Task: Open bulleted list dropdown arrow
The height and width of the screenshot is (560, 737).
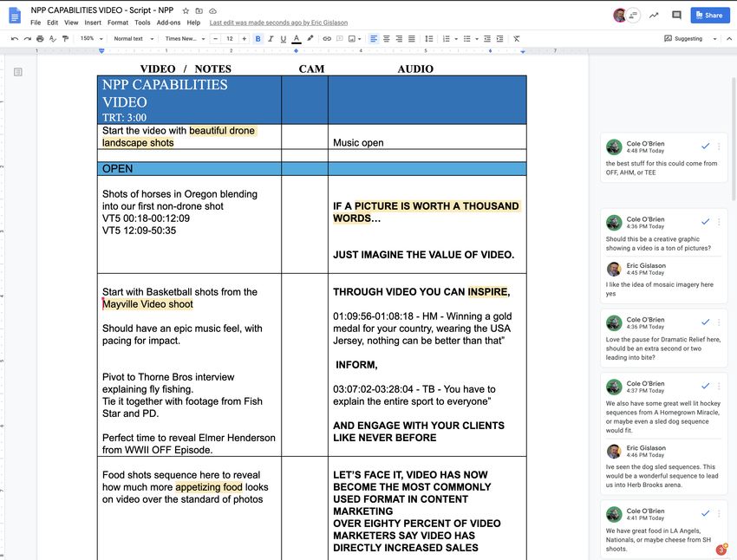Action: (477, 39)
